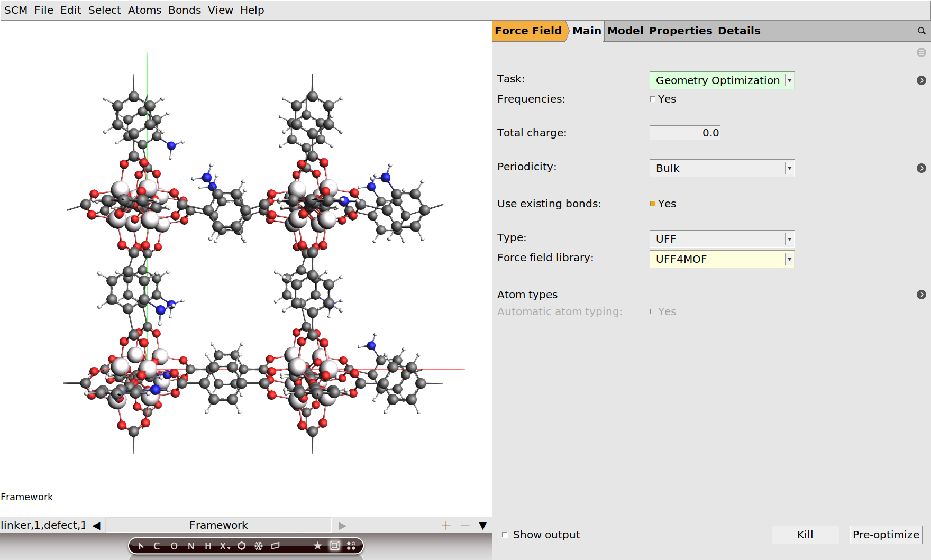Open the Force field library dropdown
Viewport: 931px width, 560px height.
point(788,259)
